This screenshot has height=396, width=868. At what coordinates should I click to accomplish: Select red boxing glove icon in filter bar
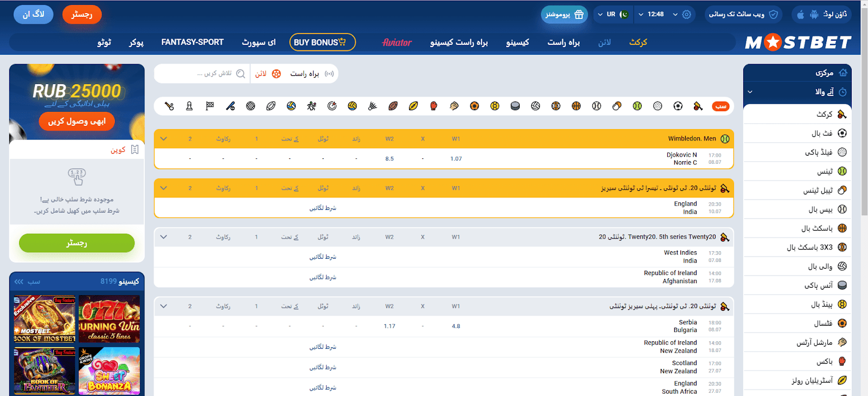[x=434, y=106]
